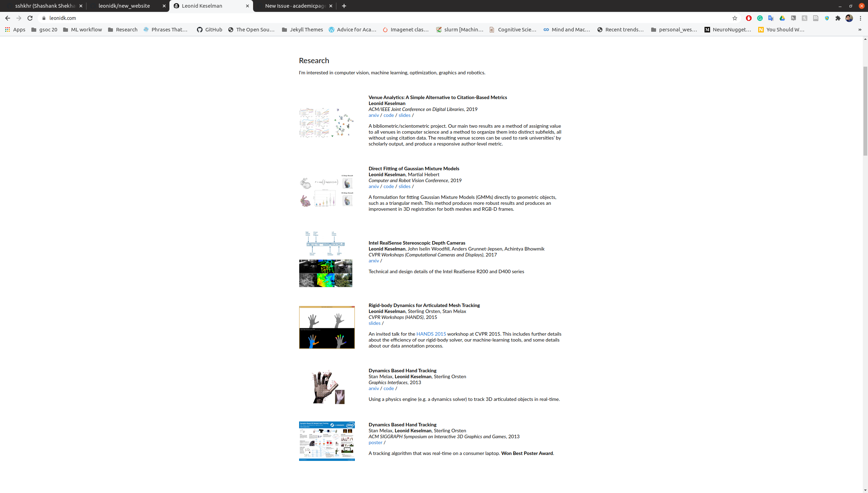The width and height of the screenshot is (868, 493).
Task: Click the arxiv link for Venue Analytics
Action: (373, 115)
